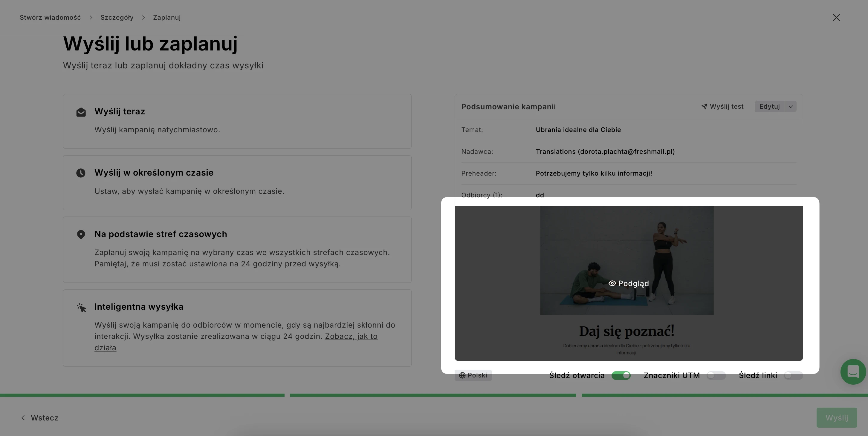Open the green chat support bubble
Screen dimensions: 868x436
853,372
